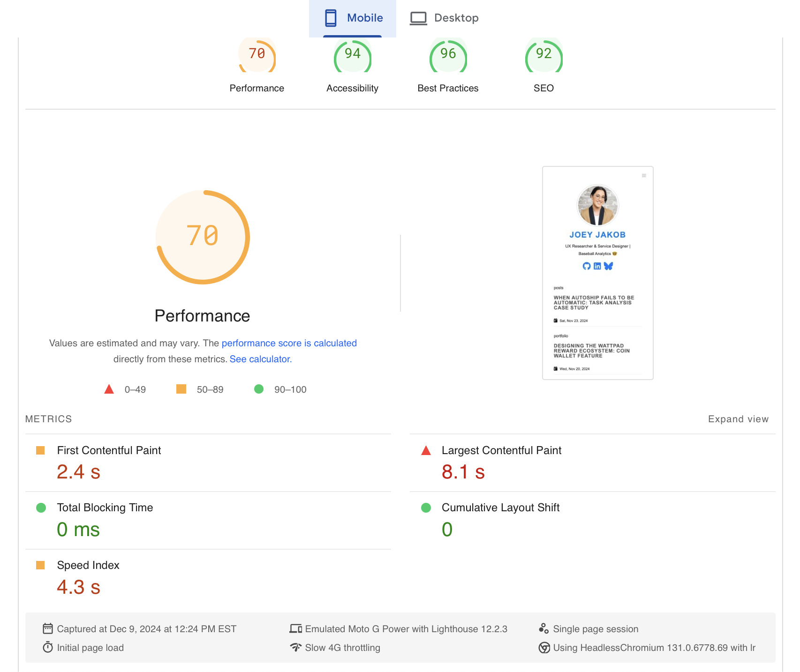Click the stopwatch icon beside Initial page load
This screenshot has width=800, height=672.
pos(48,647)
